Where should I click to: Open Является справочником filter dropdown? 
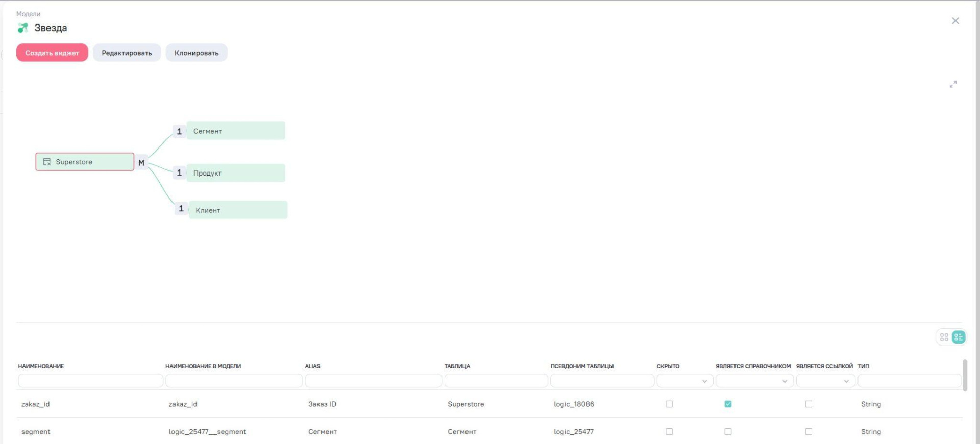point(754,381)
